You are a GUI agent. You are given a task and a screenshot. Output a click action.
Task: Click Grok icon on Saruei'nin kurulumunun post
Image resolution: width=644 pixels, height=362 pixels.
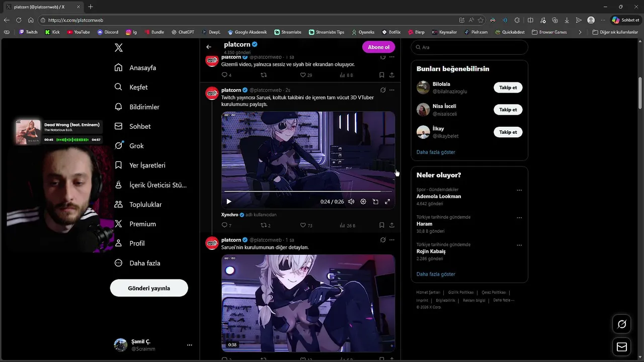(383, 240)
